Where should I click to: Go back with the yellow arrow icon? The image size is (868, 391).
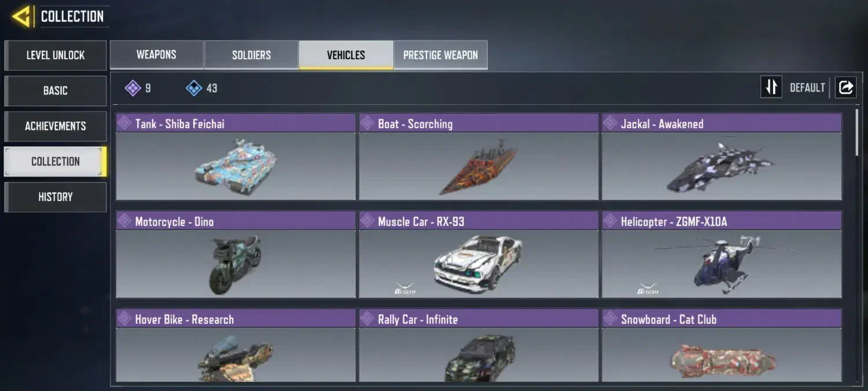(x=22, y=16)
